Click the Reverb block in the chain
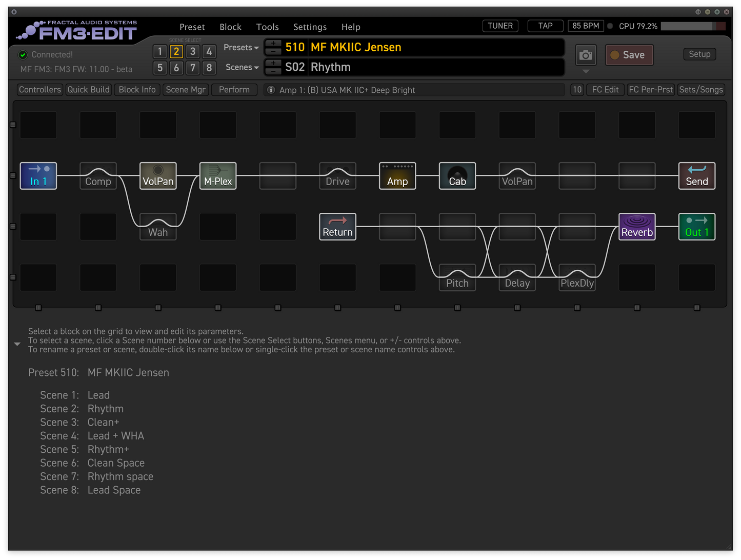 point(637,227)
